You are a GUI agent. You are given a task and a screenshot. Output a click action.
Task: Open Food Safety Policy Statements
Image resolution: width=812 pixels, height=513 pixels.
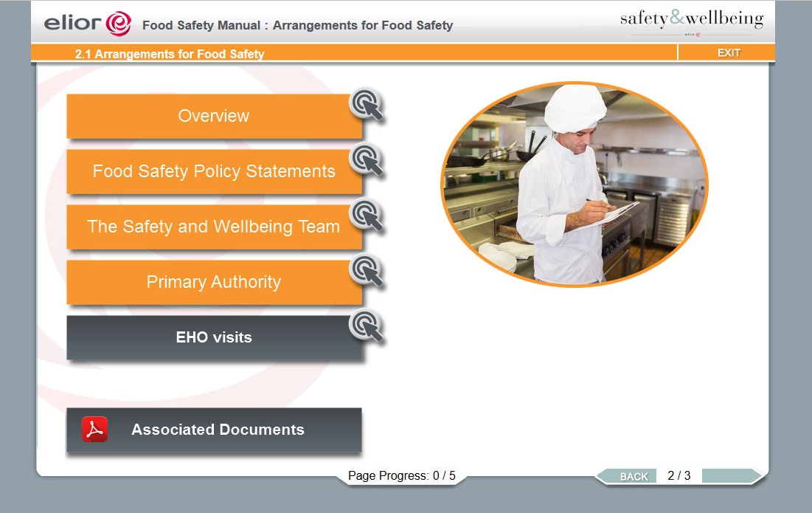pos(213,171)
